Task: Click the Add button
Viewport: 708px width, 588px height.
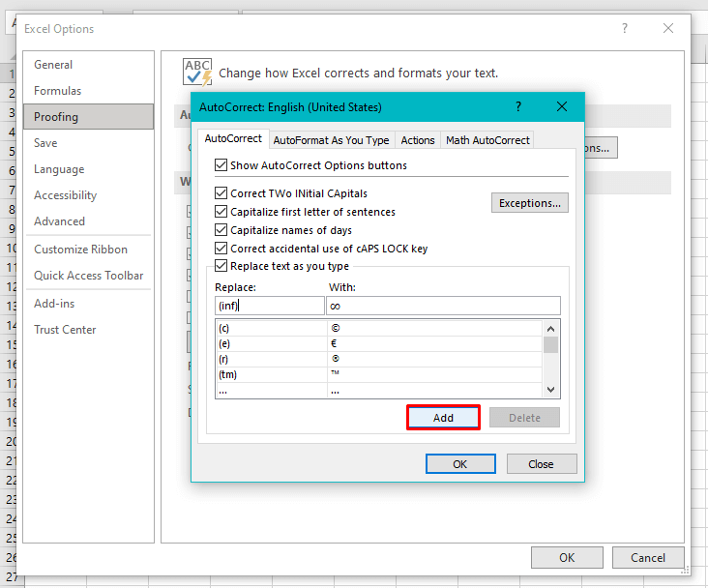Action: (443, 418)
